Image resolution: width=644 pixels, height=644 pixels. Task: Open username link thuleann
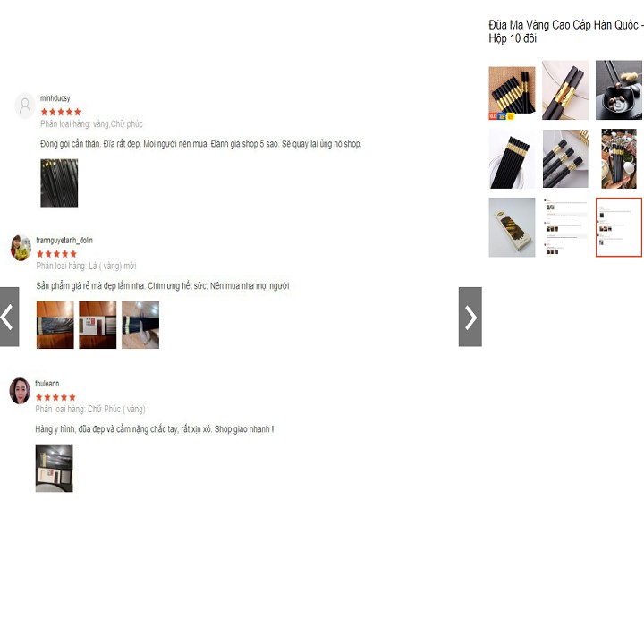coord(47,383)
